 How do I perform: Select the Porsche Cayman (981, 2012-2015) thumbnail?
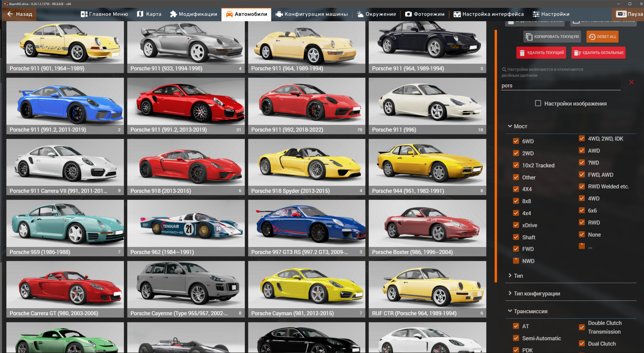point(306,289)
